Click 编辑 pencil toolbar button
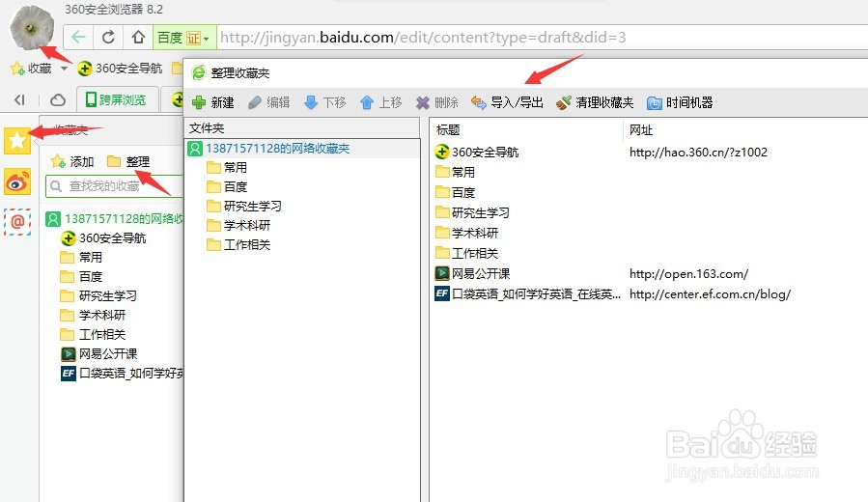 (269, 102)
